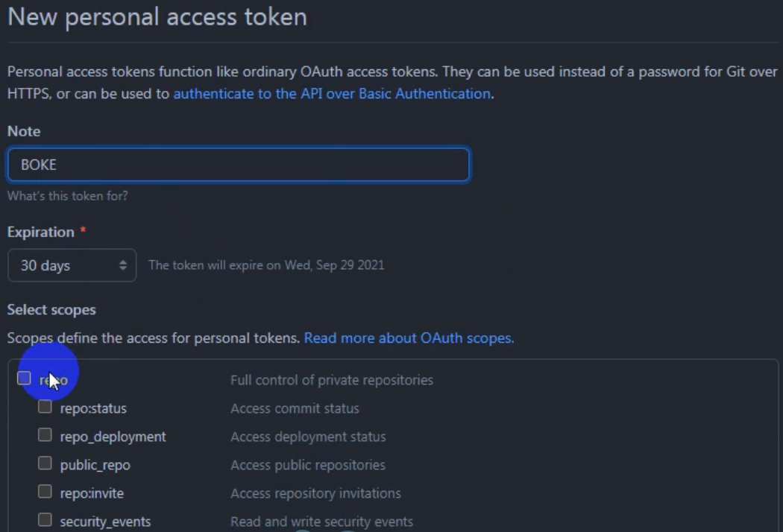This screenshot has width=783, height=532.
Task: Click the Note input field containing BOKE
Action: coord(239,165)
